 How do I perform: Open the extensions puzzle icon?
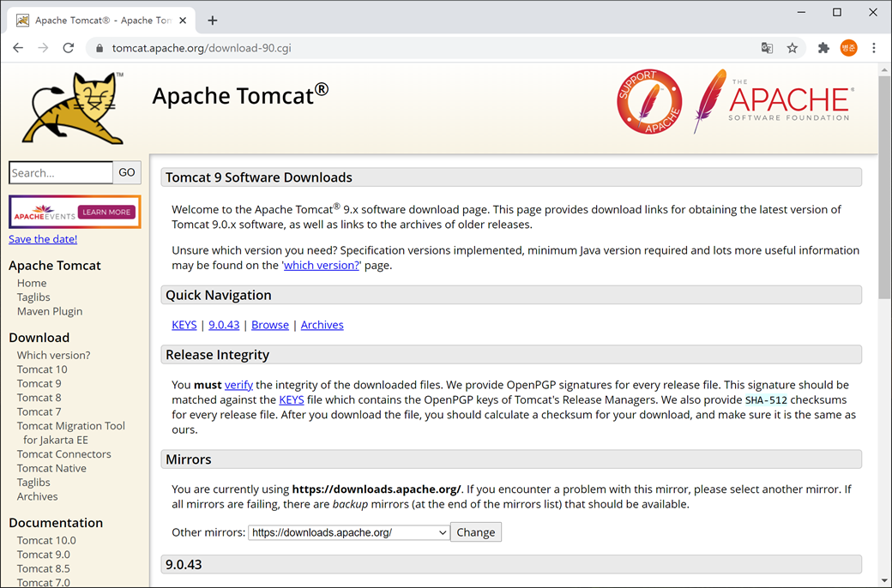point(823,48)
